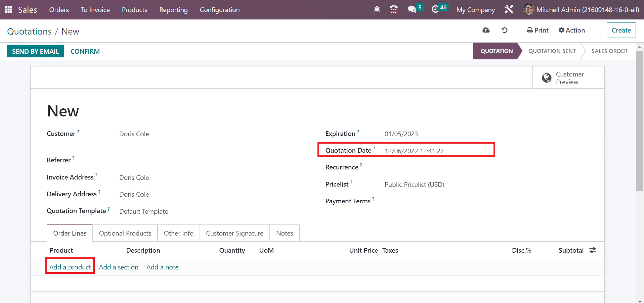644x303 pixels.
Task: Click Mitchell Admin user avatar
Action: [528, 10]
